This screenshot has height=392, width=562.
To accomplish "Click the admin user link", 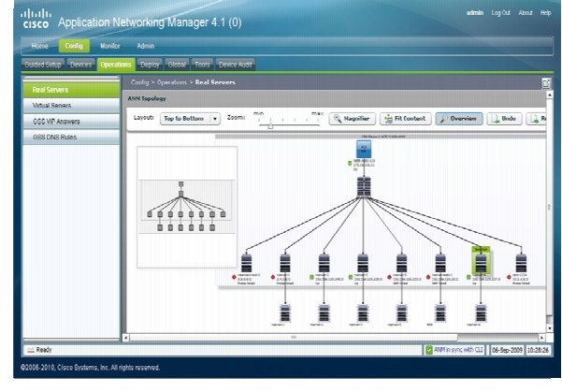I will (x=475, y=13).
